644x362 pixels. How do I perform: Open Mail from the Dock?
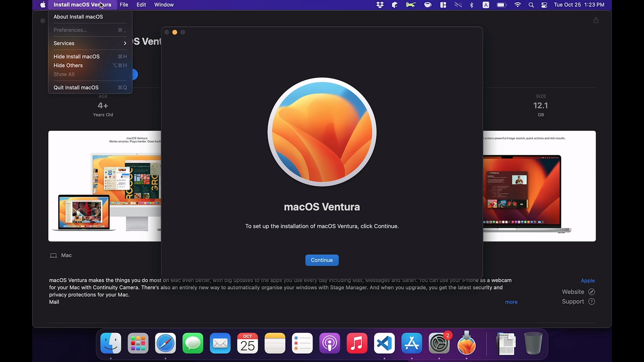point(220,343)
